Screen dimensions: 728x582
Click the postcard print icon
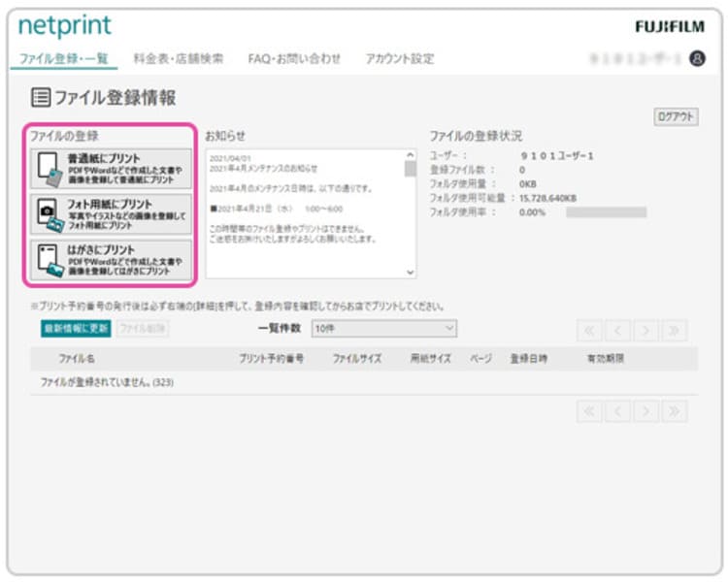50,260
